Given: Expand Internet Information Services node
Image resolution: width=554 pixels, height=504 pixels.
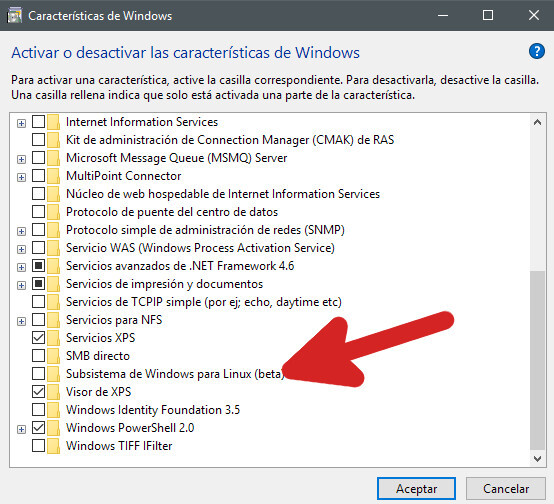Looking at the screenshot, I should pos(21,123).
